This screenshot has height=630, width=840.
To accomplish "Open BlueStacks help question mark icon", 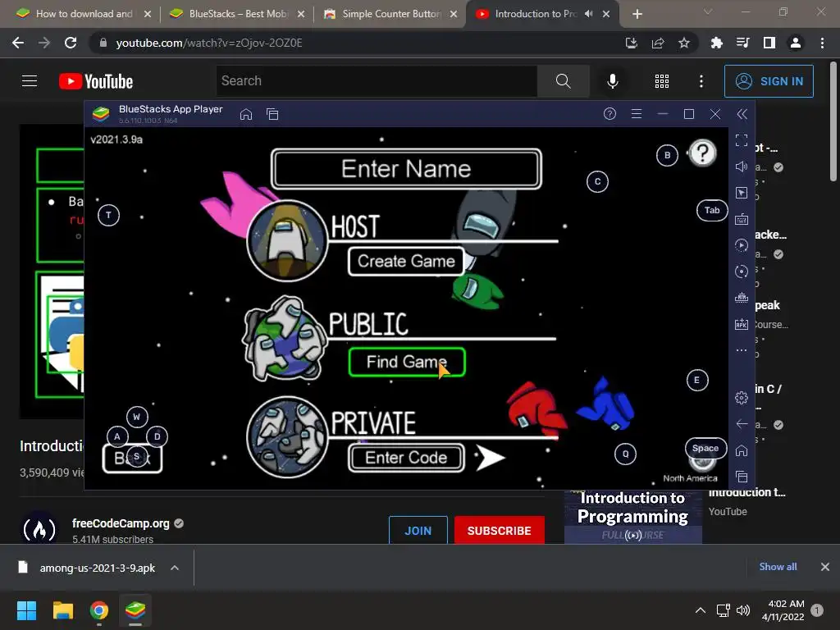I will (x=609, y=113).
